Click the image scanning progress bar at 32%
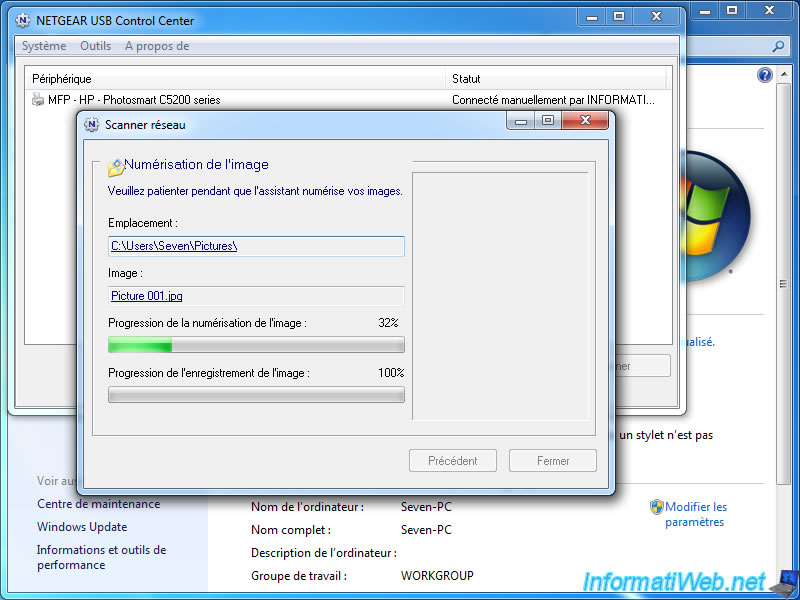Viewport: 800px width, 600px height. point(256,344)
